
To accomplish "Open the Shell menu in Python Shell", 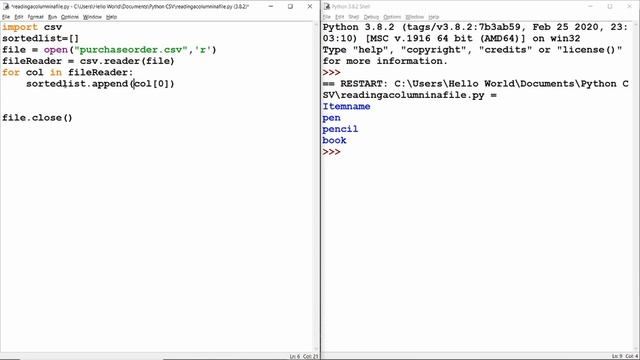I will pos(353,17).
